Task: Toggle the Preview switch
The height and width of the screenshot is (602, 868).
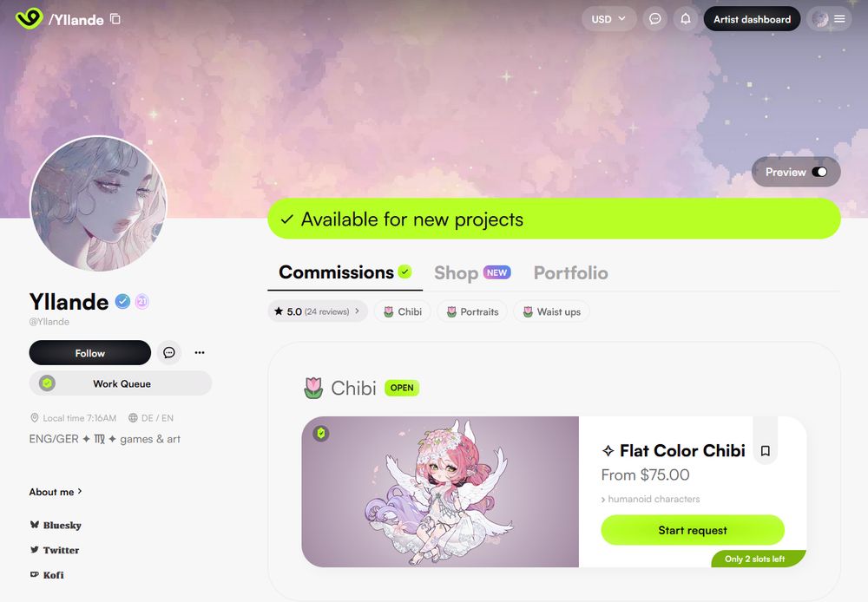Action: (x=819, y=172)
